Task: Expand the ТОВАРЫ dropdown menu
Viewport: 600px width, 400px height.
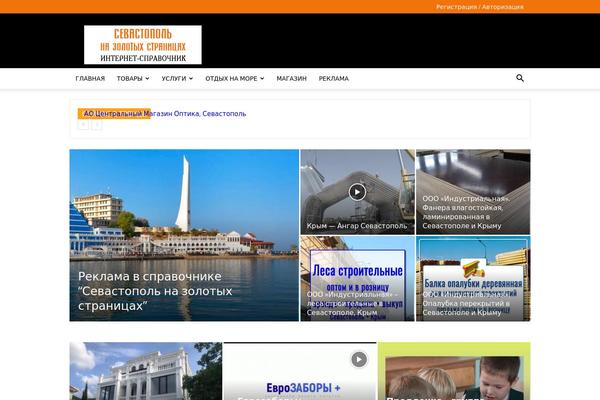Action: pos(133,78)
